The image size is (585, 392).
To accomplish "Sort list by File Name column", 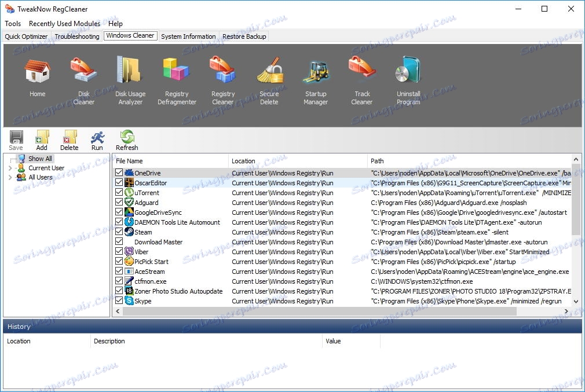I will tap(170, 161).
